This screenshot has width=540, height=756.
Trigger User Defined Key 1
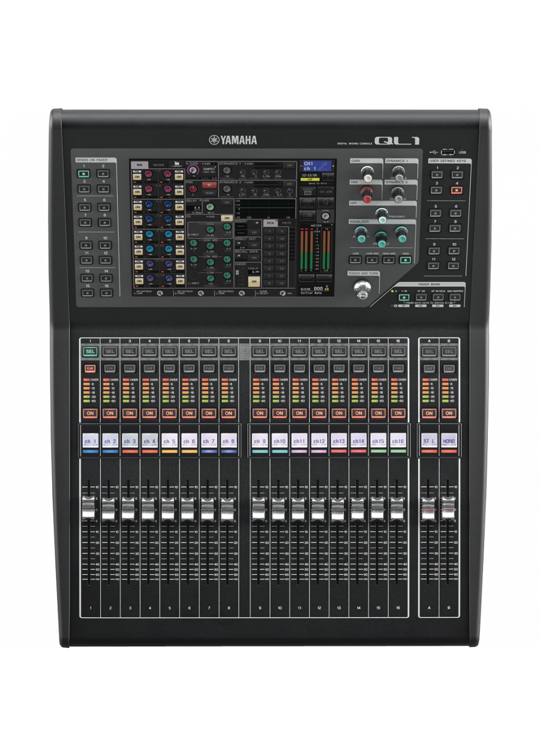pos(437,175)
